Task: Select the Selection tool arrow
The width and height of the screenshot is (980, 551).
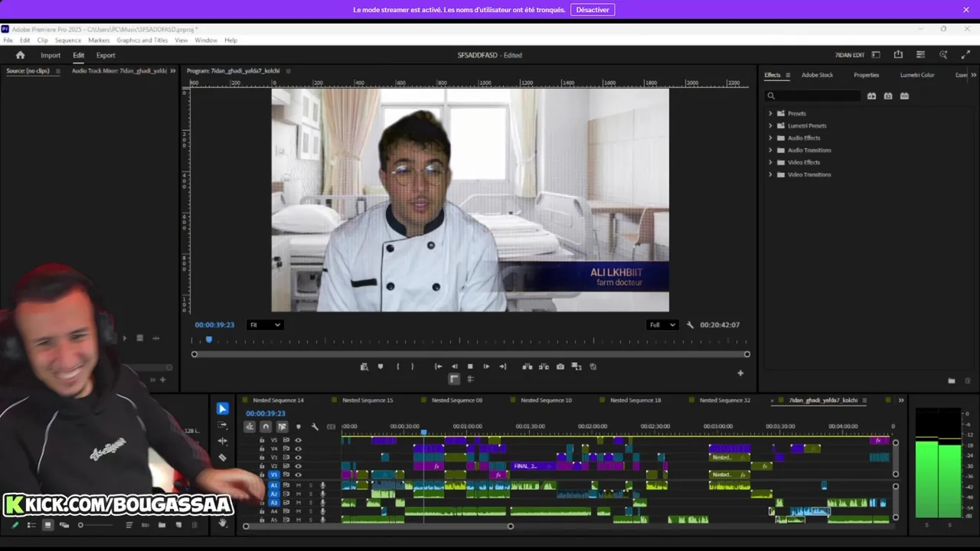Action: coord(223,409)
